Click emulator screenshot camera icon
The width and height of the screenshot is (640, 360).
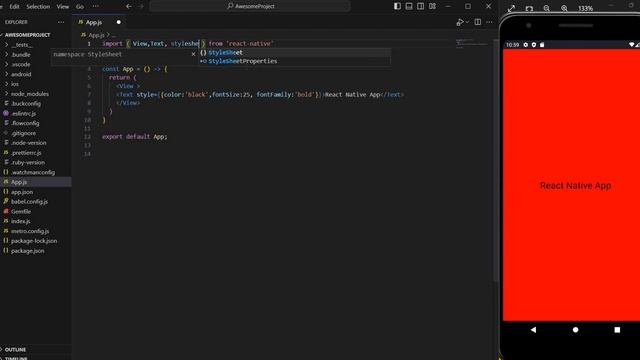pos(529,8)
